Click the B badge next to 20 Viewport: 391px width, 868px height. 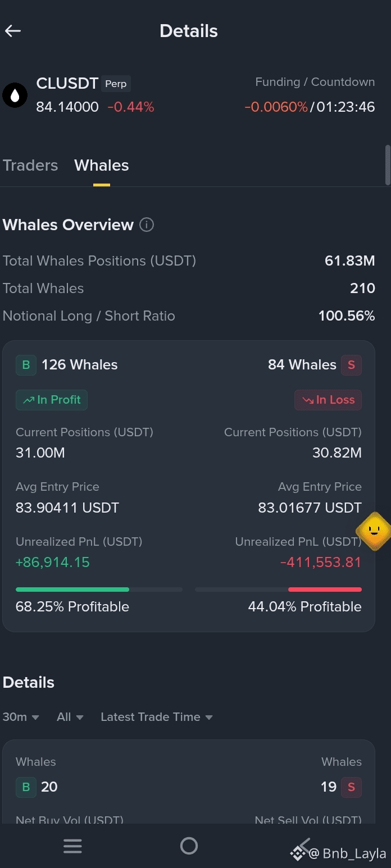point(26,787)
